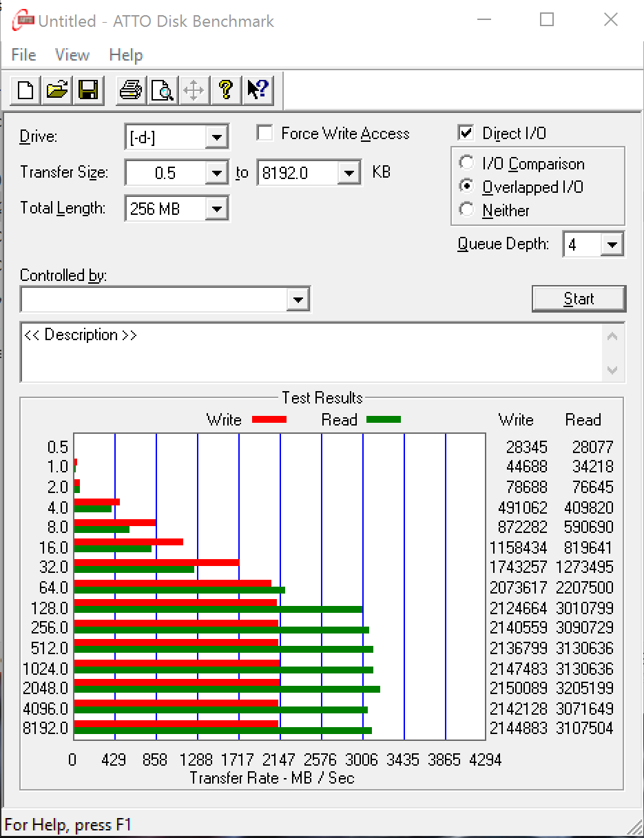Screen dimensions: 644x838
Task: Open About via yellow question mark icon
Action: pos(225,90)
